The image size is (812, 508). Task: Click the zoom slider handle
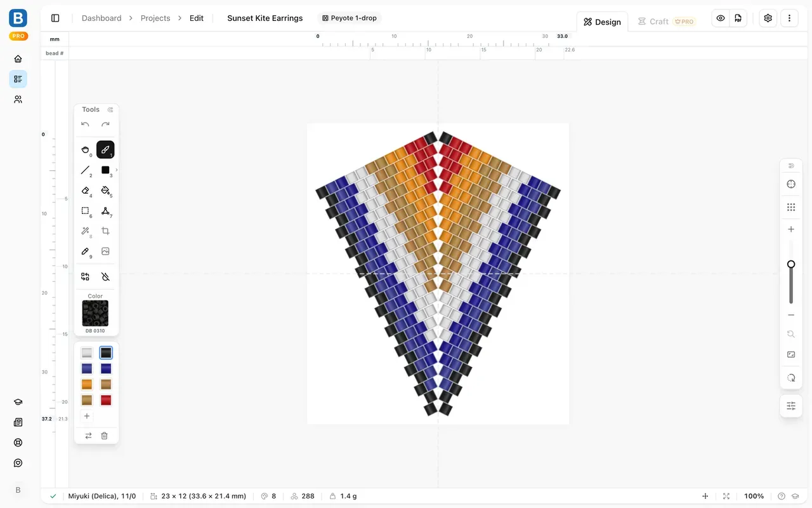pyautogui.click(x=791, y=264)
